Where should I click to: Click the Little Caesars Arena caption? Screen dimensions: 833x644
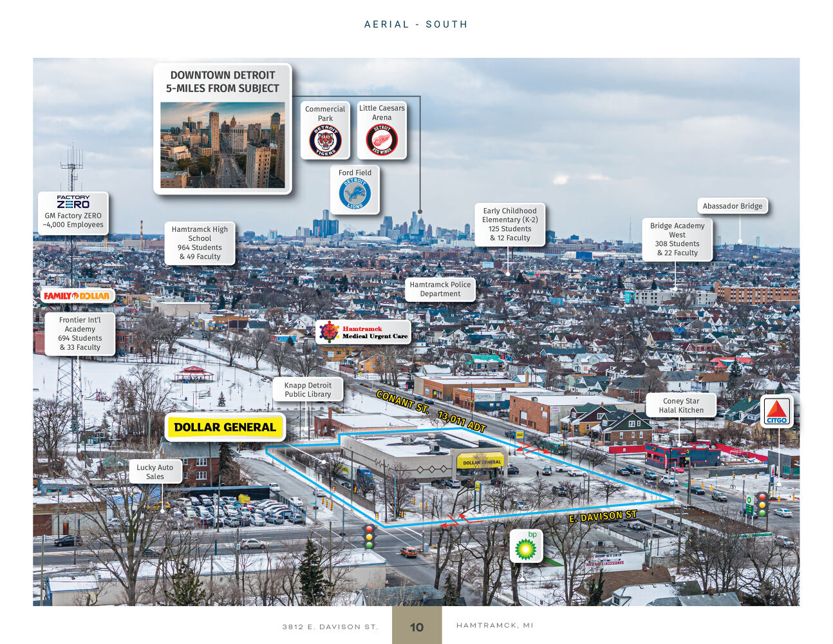coord(382,113)
